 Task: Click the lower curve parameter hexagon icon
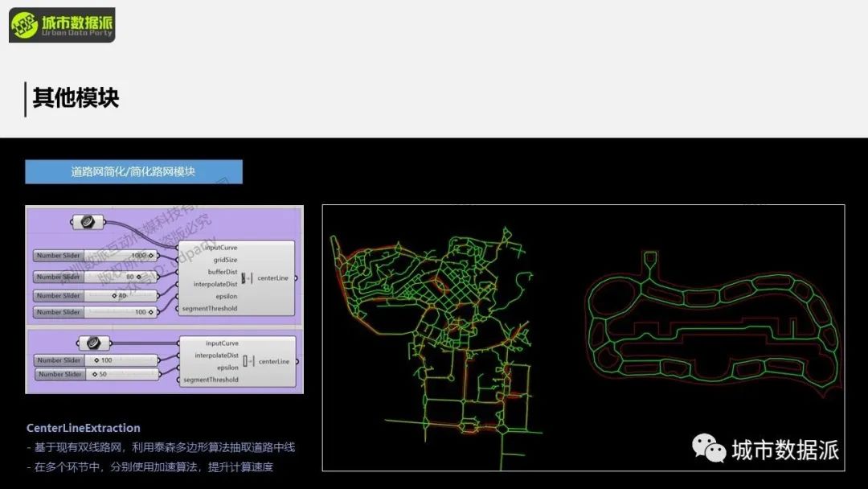pyautogui.click(x=95, y=343)
